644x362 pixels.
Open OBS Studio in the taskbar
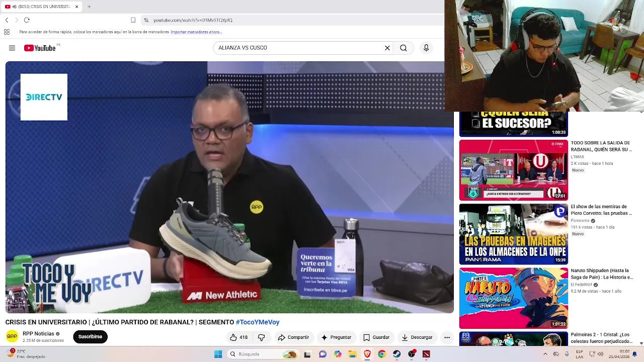[x=412, y=354]
